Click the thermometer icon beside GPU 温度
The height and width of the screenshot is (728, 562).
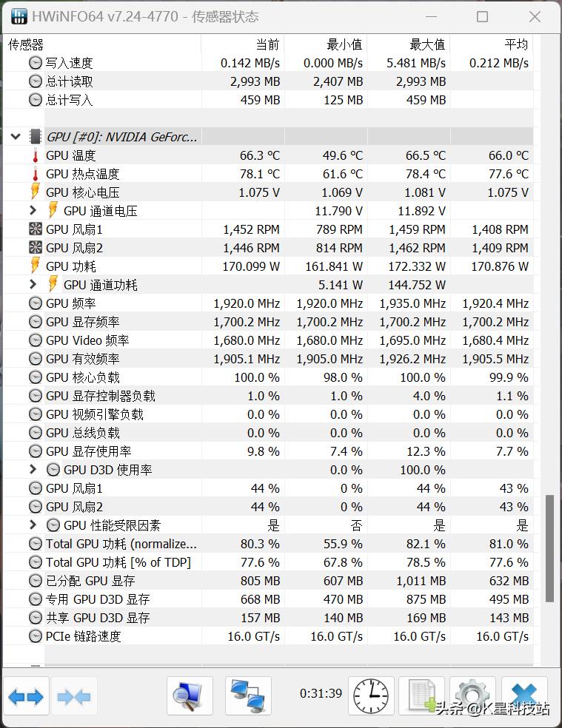(34, 155)
